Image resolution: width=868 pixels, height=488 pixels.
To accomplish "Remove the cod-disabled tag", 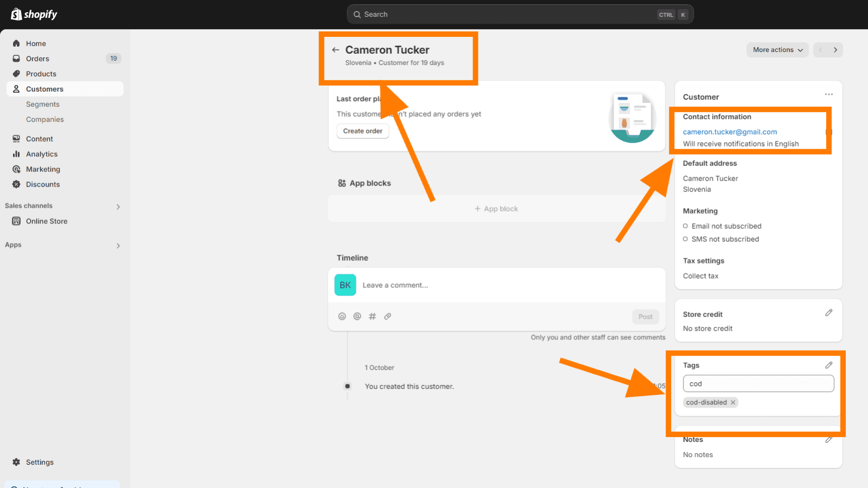I will [733, 402].
